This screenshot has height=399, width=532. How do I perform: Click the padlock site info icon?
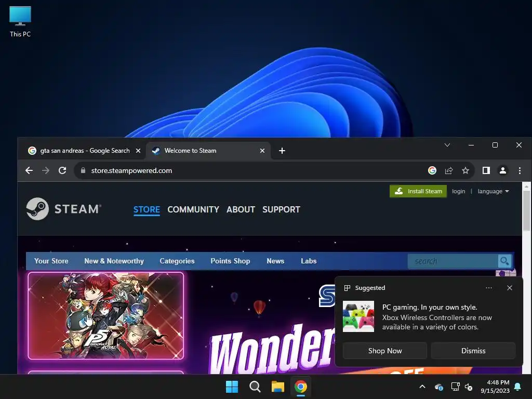83,170
